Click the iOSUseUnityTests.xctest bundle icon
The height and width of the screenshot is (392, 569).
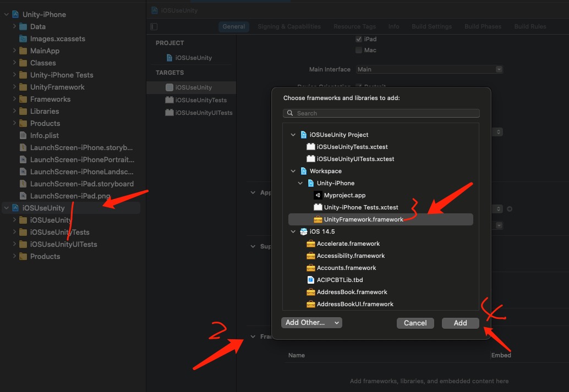tap(310, 147)
